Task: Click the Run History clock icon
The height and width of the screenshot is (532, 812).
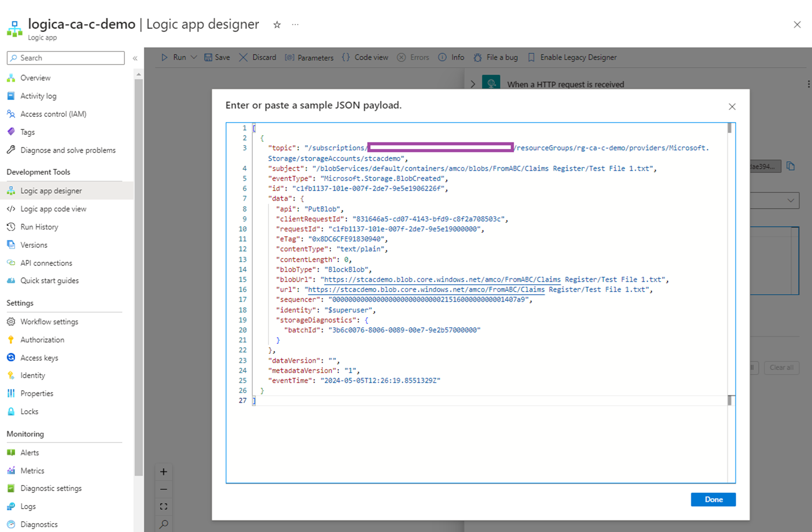Action: point(11,227)
